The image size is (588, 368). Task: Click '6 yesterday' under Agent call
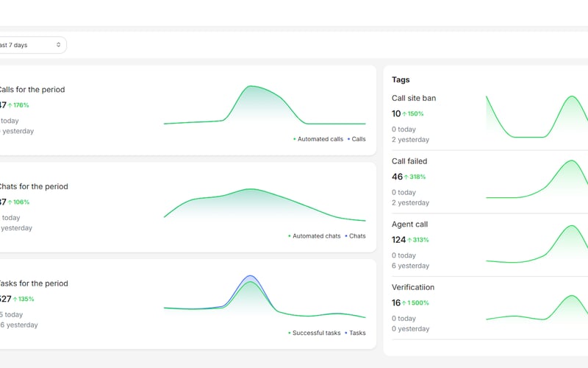pos(410,266)
